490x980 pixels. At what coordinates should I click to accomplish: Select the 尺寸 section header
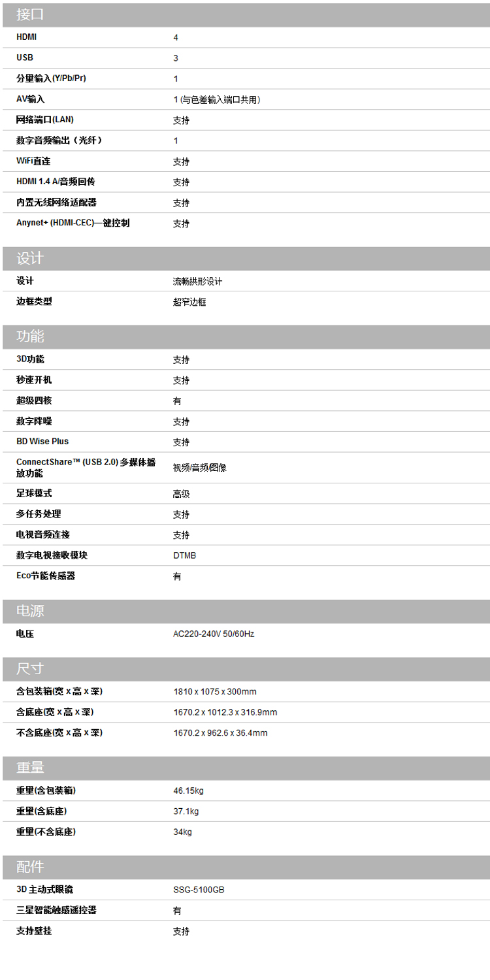coord(30,669)
